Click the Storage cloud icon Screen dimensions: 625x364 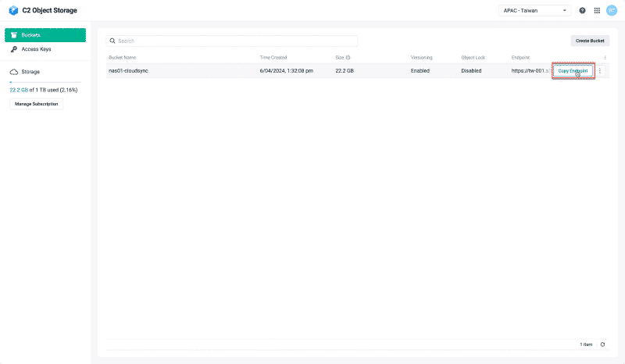tap(13, 71)
